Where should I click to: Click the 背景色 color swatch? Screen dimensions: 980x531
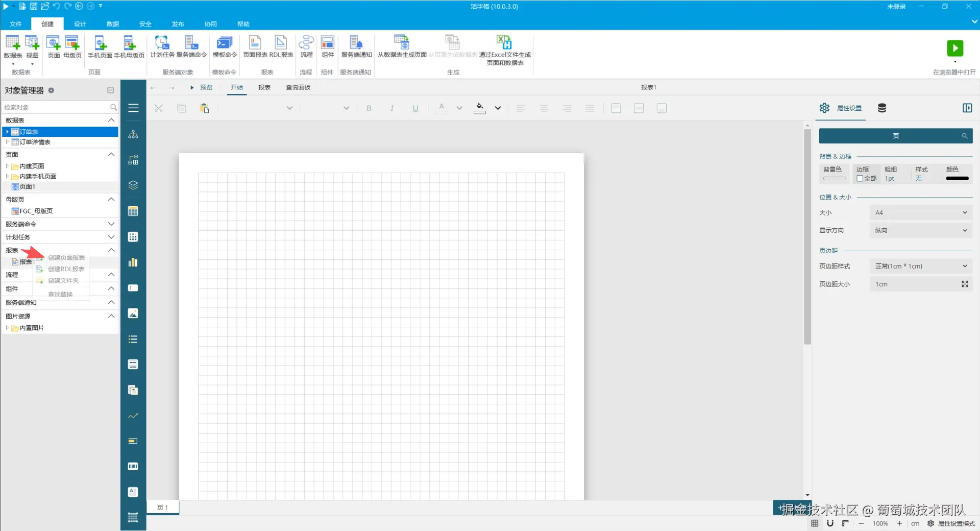[x=835, y=179]
